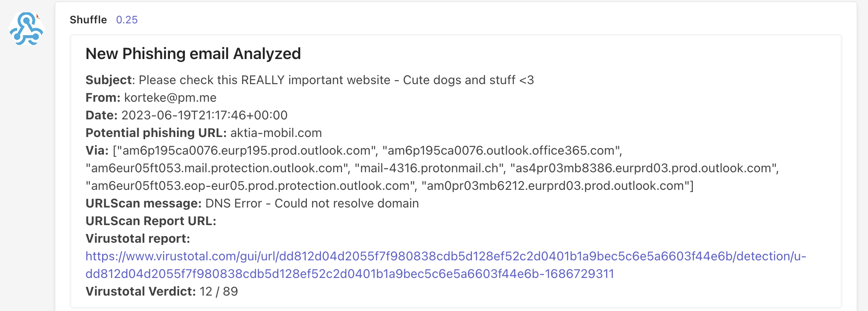The width and height of the screenshot is (868, 311).
Task: Click the "Virustotal report:" label
Action: click(x=137, y=239)
